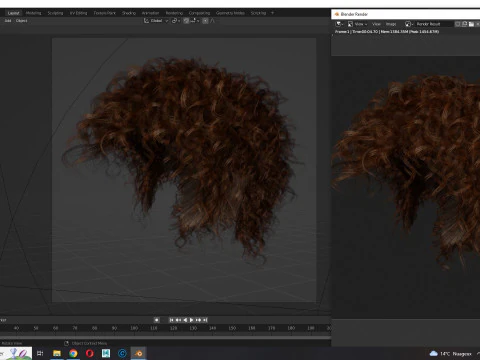The height and width of the screenshot is (360, 480).
Task: Open the blue circular C app in taskbar
Action: coord(122,353)
